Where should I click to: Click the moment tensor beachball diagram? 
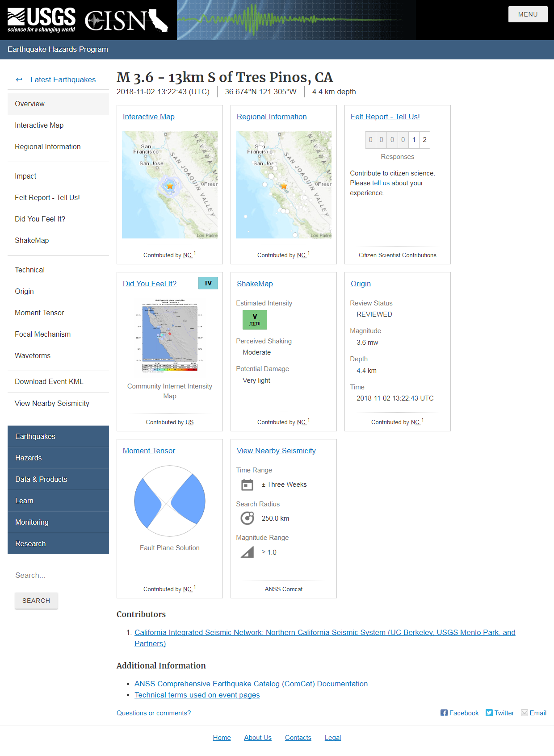tap(170, 501)
